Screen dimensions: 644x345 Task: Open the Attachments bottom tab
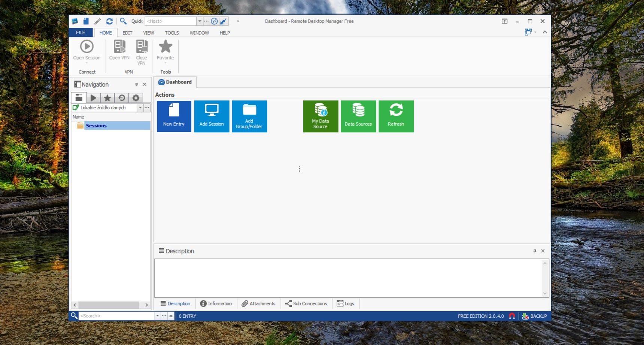258,304
